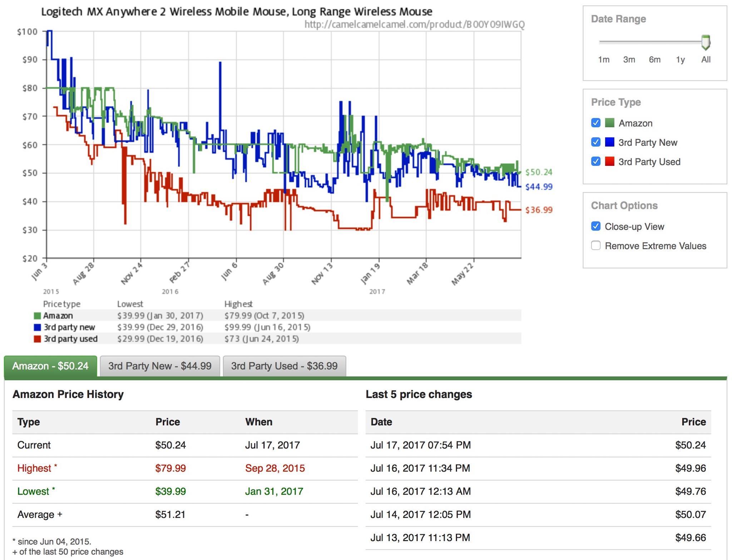Click 3rd party new lowest $39.99 (Dec 29, 2016)
732x560 pixels.
point(160,327)
